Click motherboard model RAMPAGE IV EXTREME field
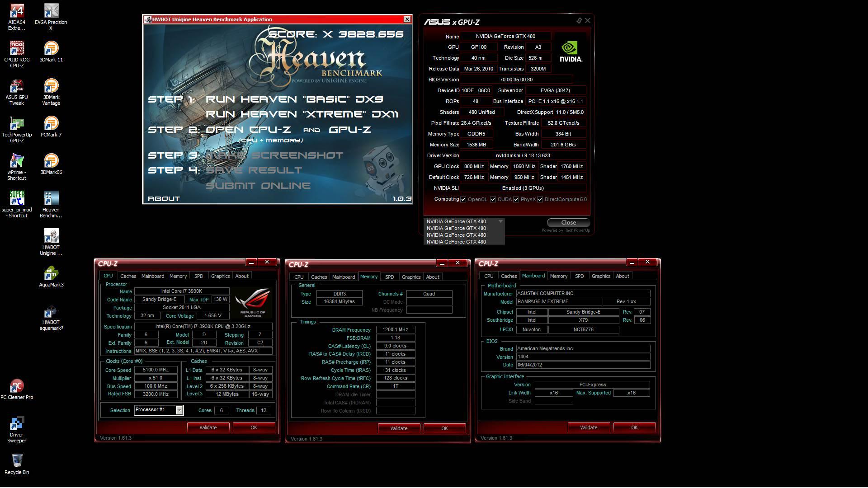The height and width of the screenshot is (488, 868). point(559,301)
